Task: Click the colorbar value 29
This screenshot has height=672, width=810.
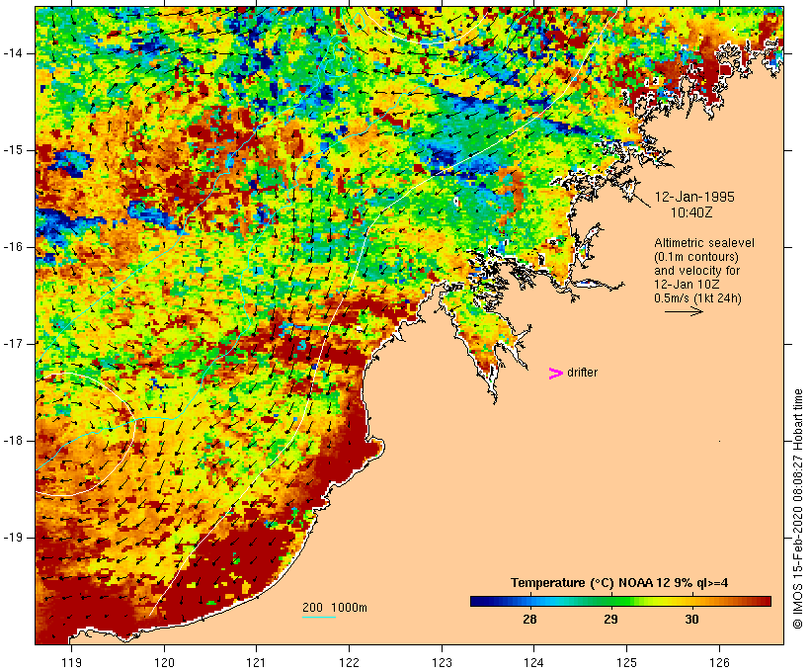Action: 610,620
